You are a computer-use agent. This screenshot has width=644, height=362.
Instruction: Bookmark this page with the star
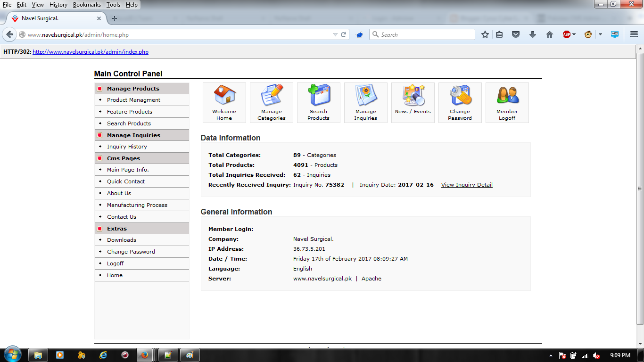[485, 34]
